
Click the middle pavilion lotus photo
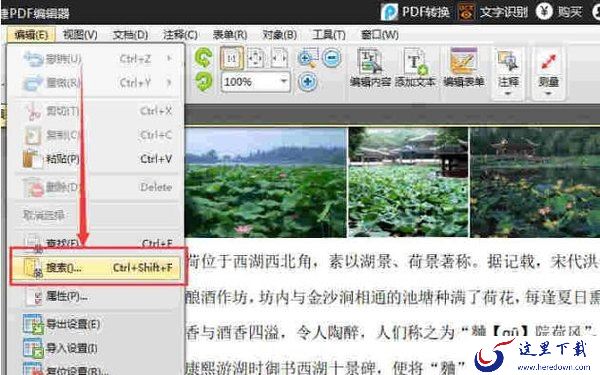point(408,182)
